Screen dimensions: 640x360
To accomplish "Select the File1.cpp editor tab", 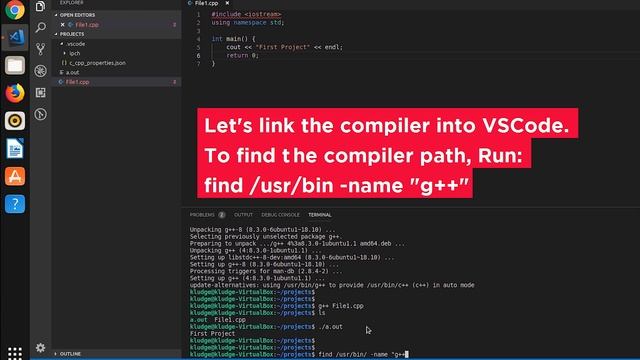I will pos(206,3).
